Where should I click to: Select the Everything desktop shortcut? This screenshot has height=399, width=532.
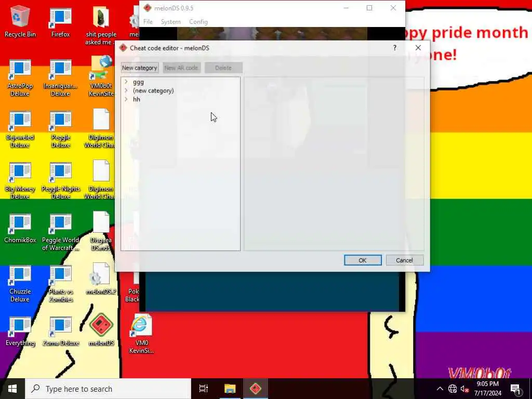coord(20,331)
